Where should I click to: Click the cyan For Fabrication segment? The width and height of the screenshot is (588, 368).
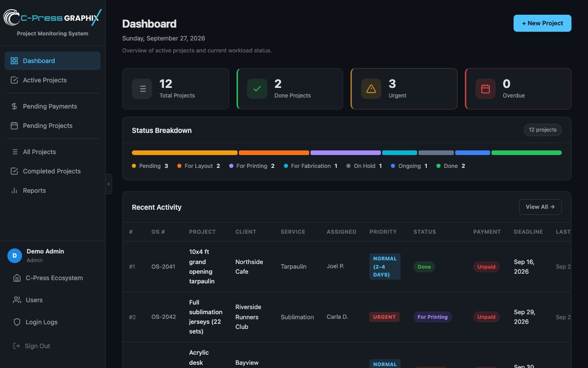400,153
